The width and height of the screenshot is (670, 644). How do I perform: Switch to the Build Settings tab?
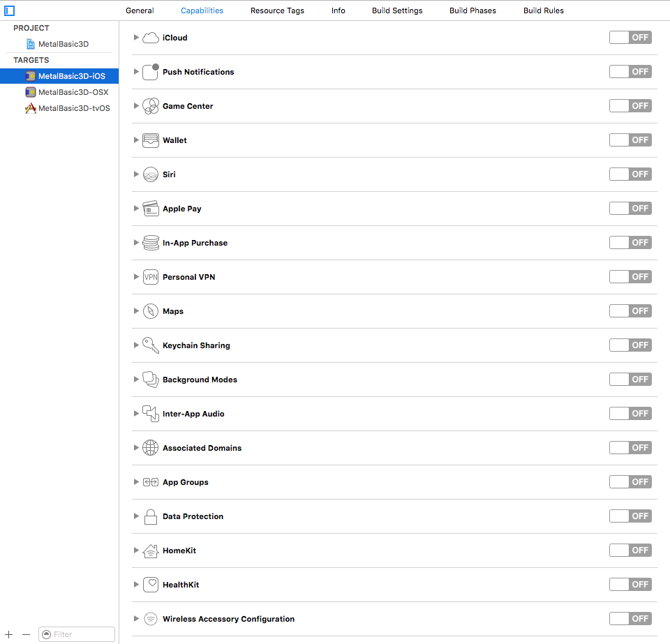point(397,10)
